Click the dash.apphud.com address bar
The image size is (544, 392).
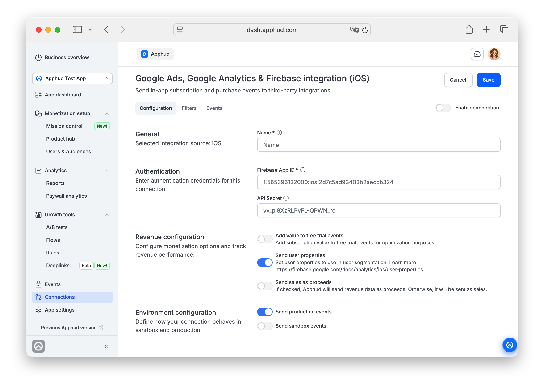click(x=272, y=30)
